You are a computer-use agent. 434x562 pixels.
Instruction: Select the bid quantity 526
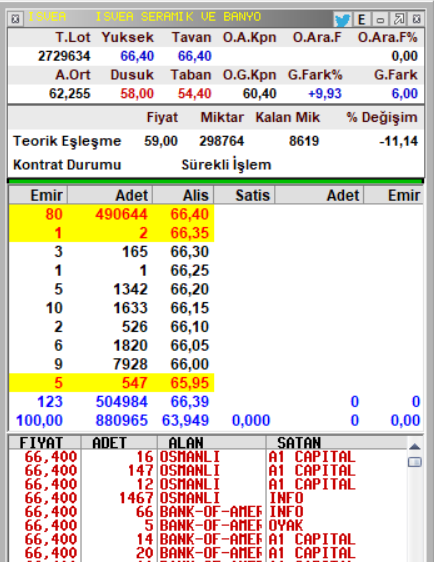click(134, 327)
